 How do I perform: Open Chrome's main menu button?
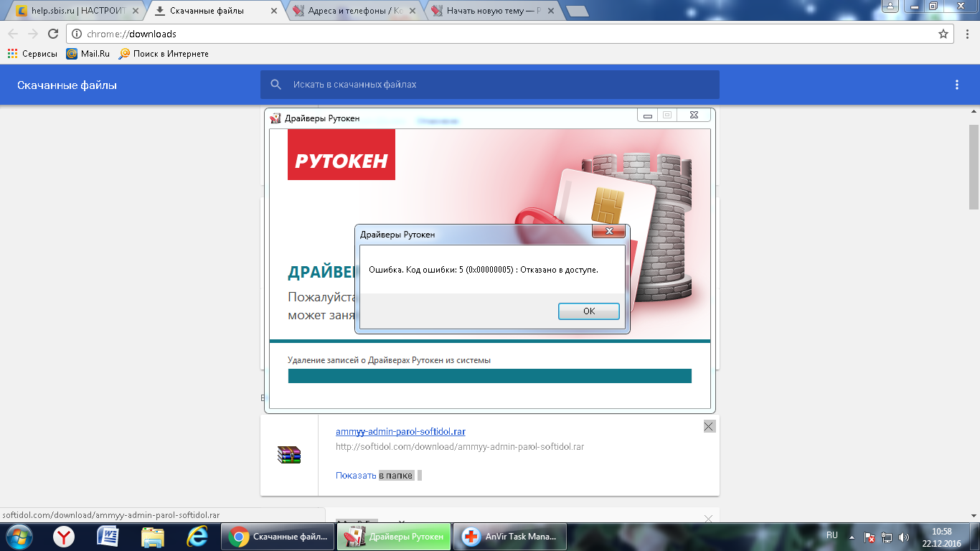(x=965, y=34)
